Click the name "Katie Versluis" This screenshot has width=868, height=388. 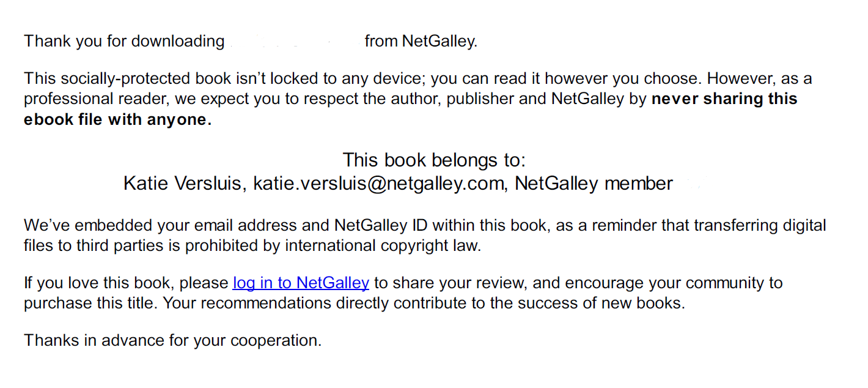pos(183,183)
